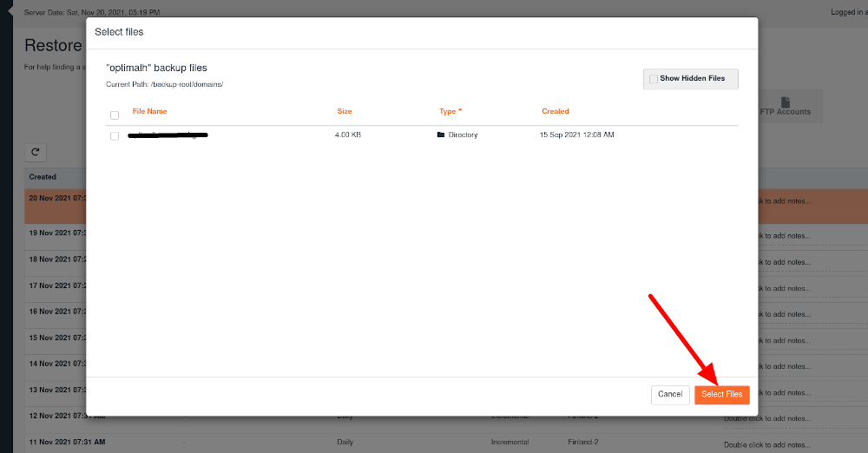
Task: Tick the select-all checkbox beside File Name
Action: 115,115
